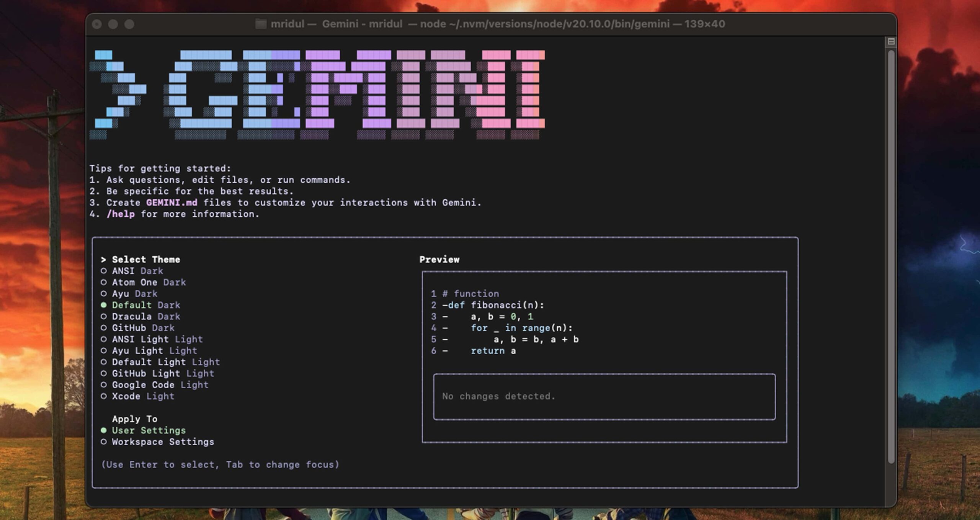Viewport: 980px width, 520px height.
Task: Select the Atom One Dark theme
Action: [x=143, y=283]
